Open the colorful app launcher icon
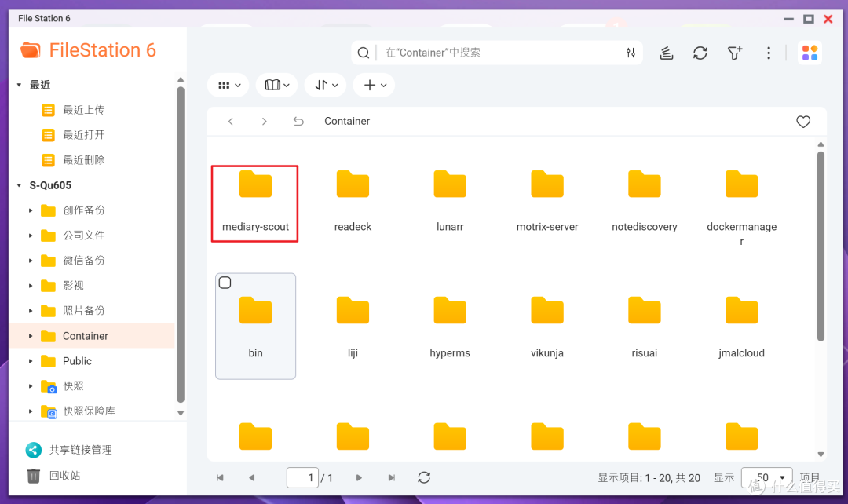Image resolution: width=848 pixels, height=504 pixels. (x=810, y=53)
